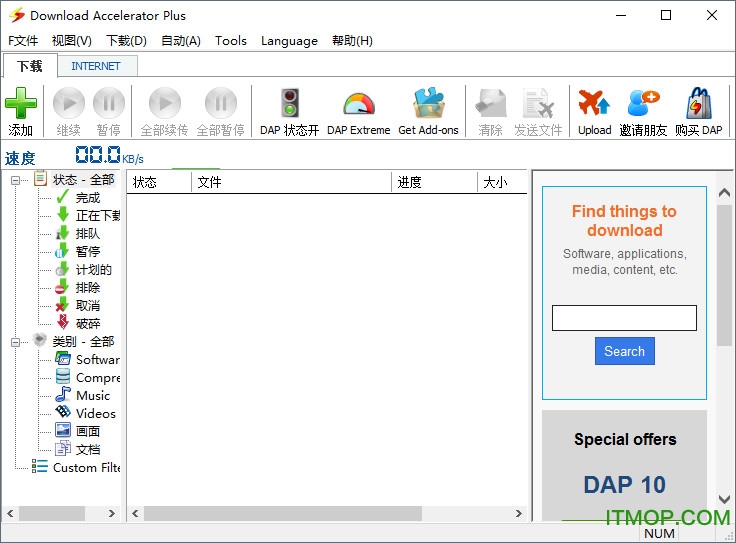The height and width of the screenshot is (543, 736).
Task: Click the 清除 clear eraser icon
Action: click(491, 103)
